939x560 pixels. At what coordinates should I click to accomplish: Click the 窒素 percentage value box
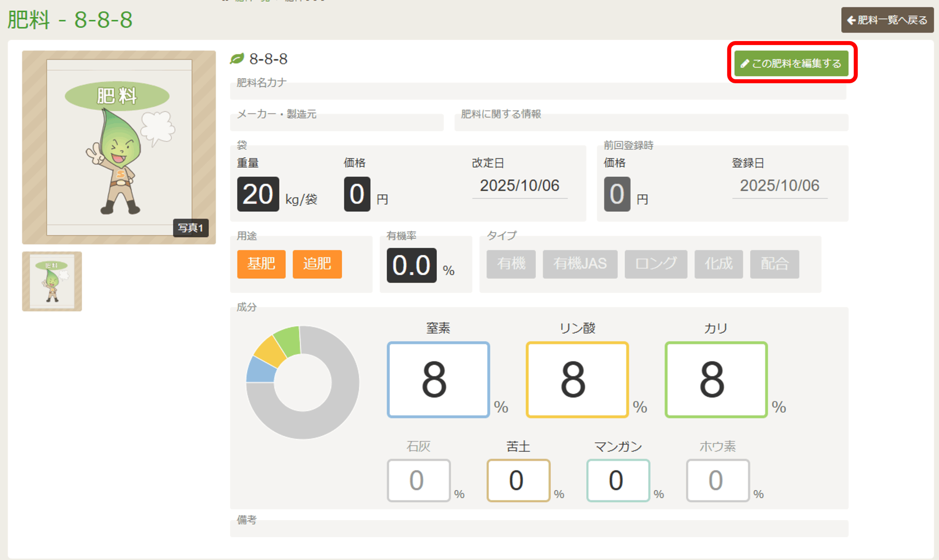[x=438, y=380]
